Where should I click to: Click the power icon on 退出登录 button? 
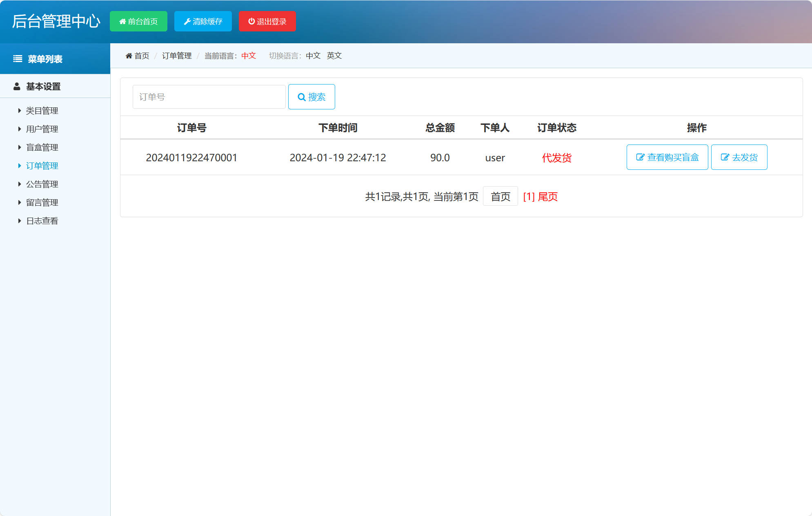[x=251, y=21]
